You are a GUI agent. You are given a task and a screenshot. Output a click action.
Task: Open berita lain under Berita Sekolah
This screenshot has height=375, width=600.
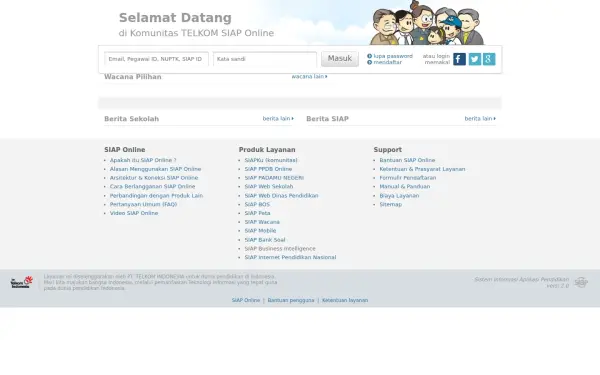(x=278, y=119)
